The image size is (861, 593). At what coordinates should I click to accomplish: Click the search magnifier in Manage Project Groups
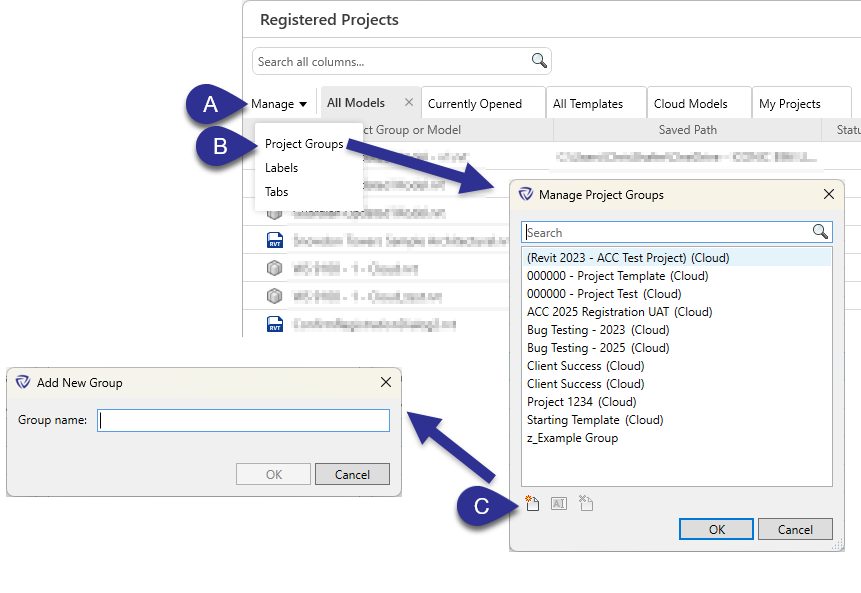coord(819,232)
